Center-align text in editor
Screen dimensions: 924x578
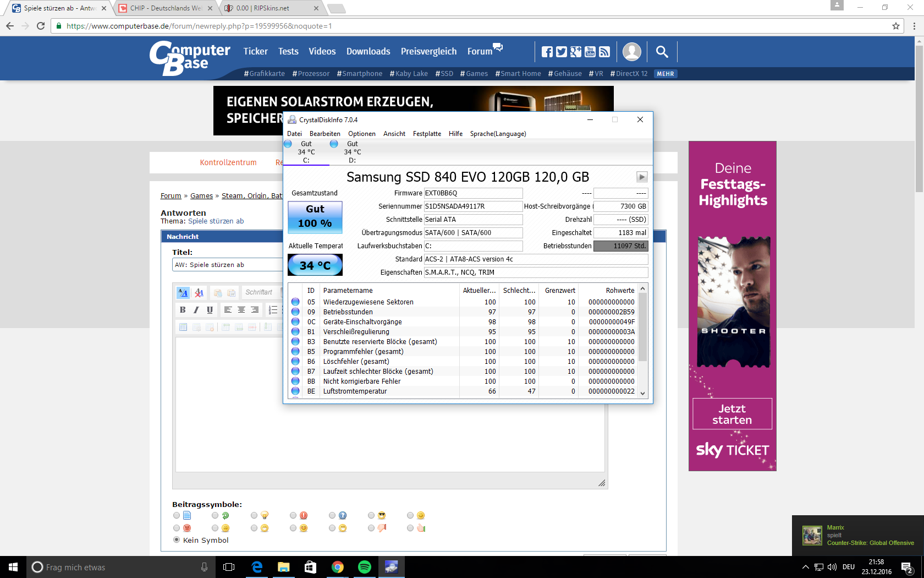[241, 310]
